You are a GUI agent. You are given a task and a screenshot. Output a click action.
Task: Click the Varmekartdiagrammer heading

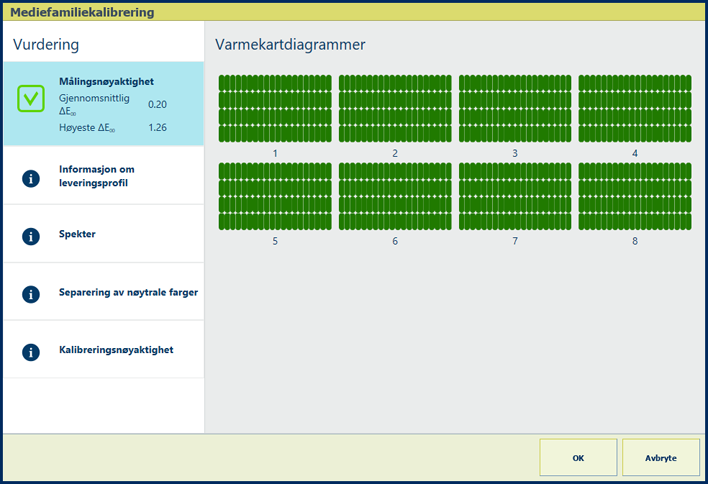click(x=290, y=44)
